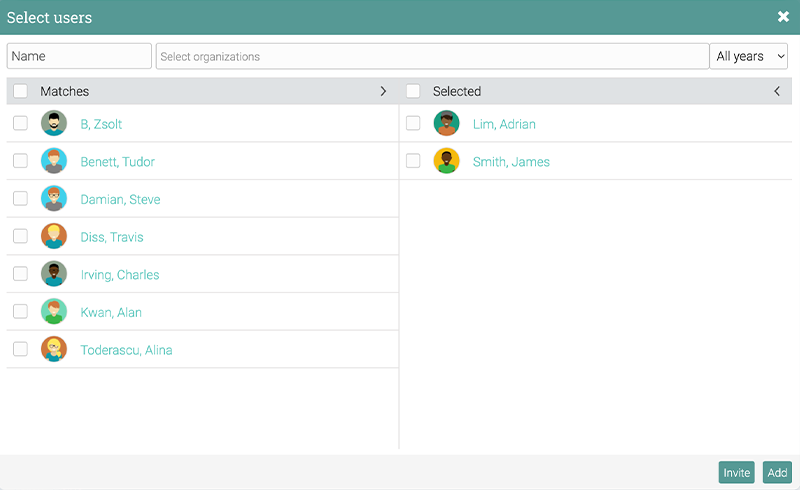Open the Smith, James profile link

tap(511, 162)
